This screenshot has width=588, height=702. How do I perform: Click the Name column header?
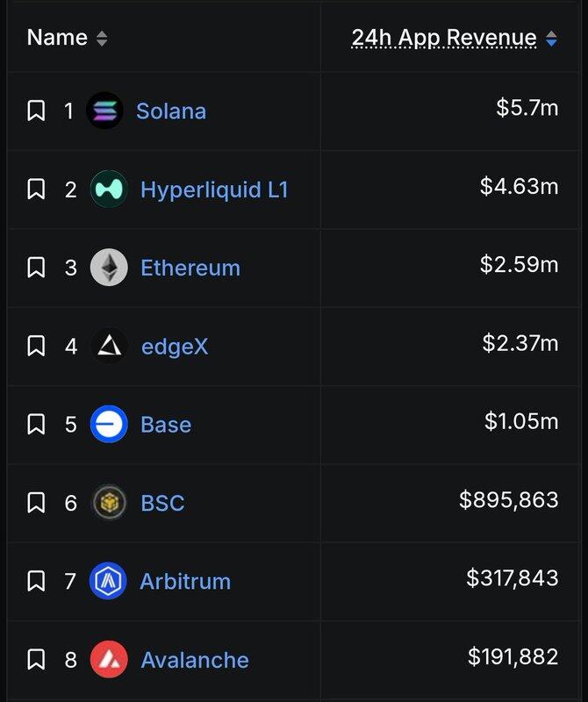57,38
